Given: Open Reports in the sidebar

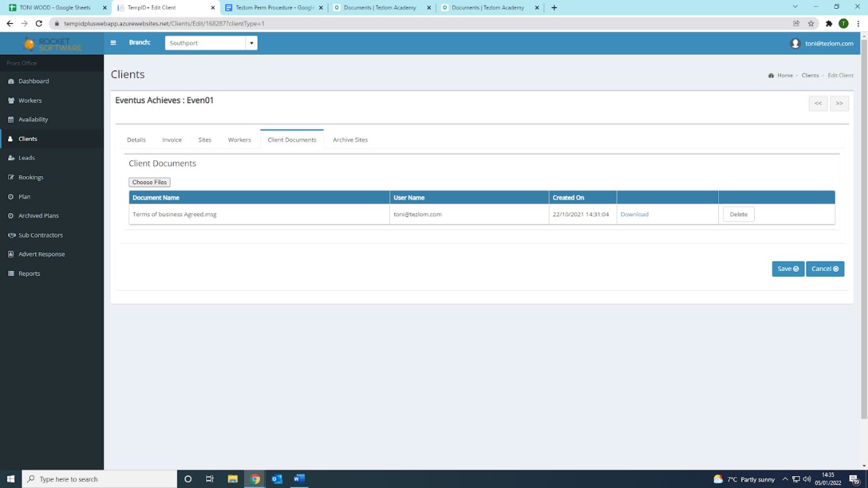Looking at the screenshot, I should point(29,274).
